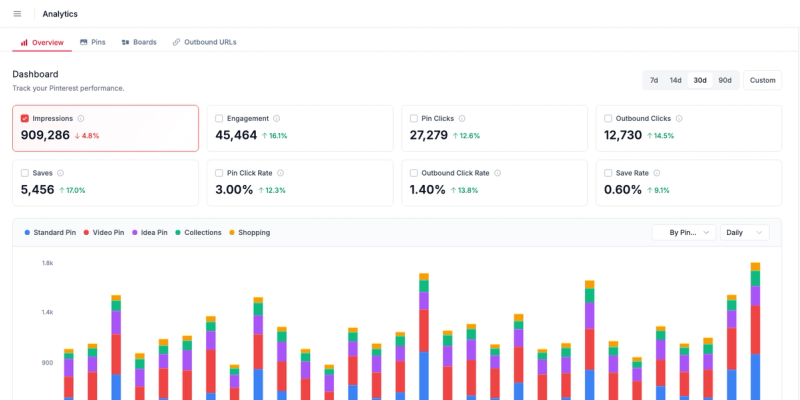Open the Daily interval dropdown
The width and height of the screenshot is (800, 400).
click(744, 233)
